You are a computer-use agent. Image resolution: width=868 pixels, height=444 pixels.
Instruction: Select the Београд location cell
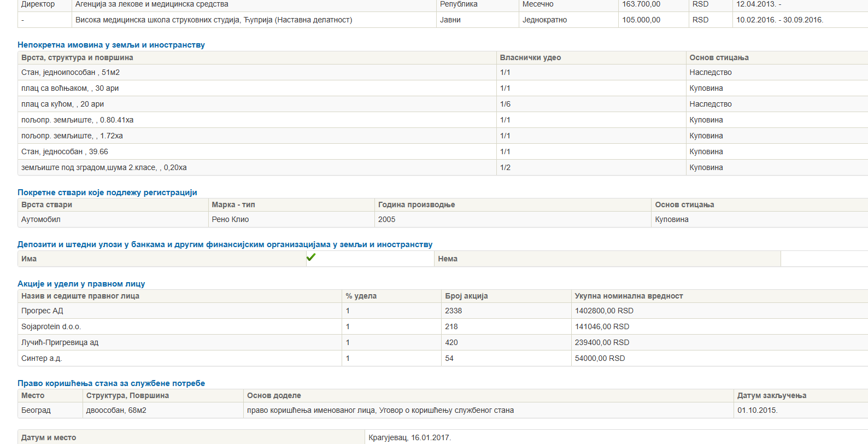pos(36,410)
